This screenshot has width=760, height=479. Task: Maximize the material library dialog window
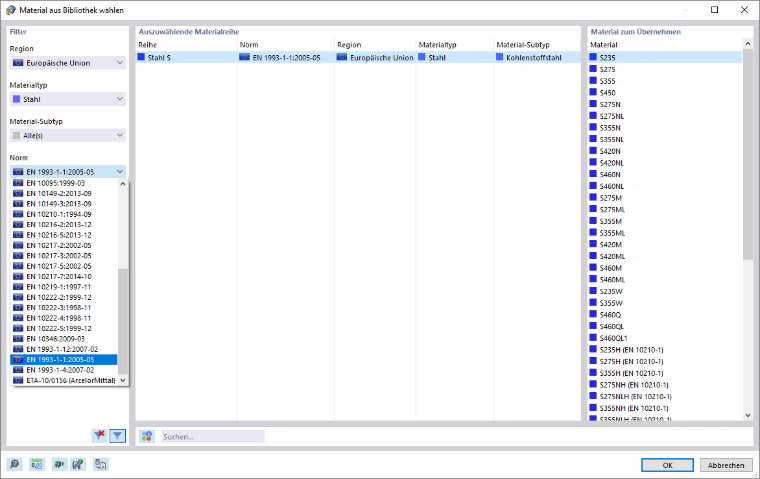(x=714, y=10)
